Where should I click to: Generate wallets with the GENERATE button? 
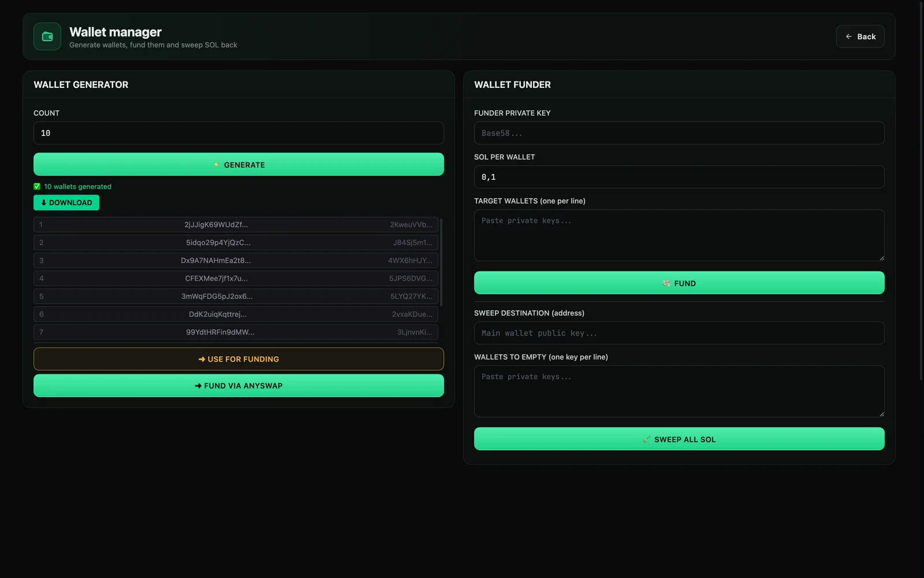click(239, 165)
